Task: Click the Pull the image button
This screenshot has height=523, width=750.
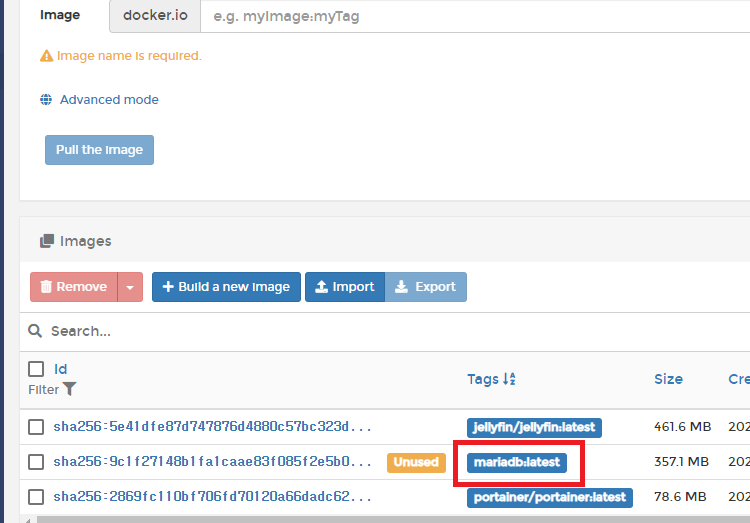Action: 99,150
